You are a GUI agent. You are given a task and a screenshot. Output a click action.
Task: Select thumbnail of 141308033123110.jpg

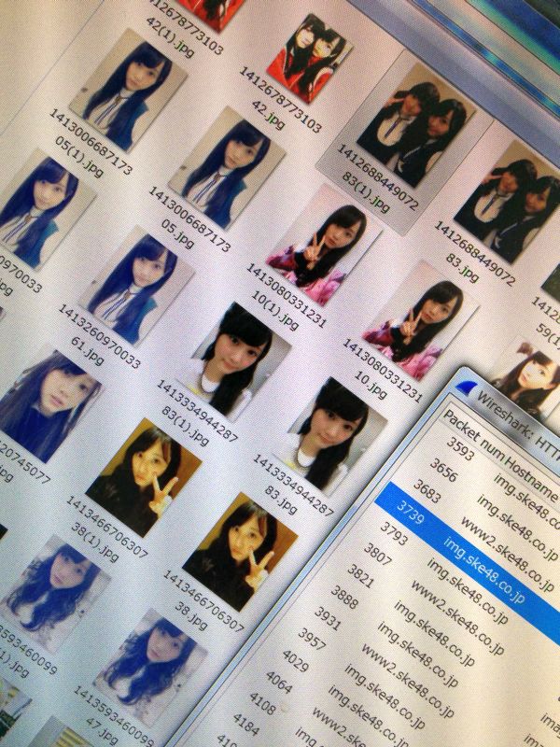pyautogui.click(x=421, y=320)
